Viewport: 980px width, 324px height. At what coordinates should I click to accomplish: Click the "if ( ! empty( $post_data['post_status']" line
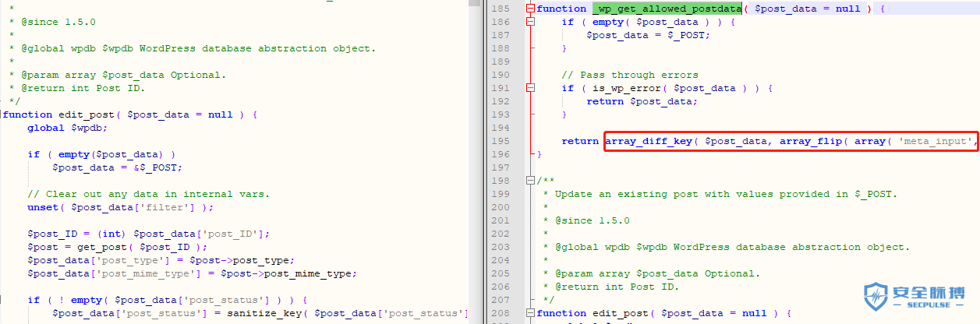pyautogui.click(x=168, y=300)
